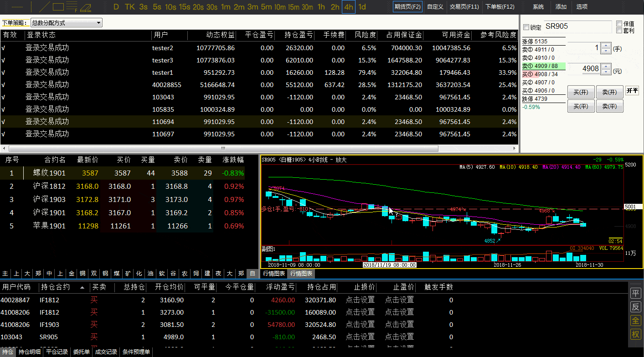
Task: Choose the Fibonacci lines tool
Action: click(72, 7)
